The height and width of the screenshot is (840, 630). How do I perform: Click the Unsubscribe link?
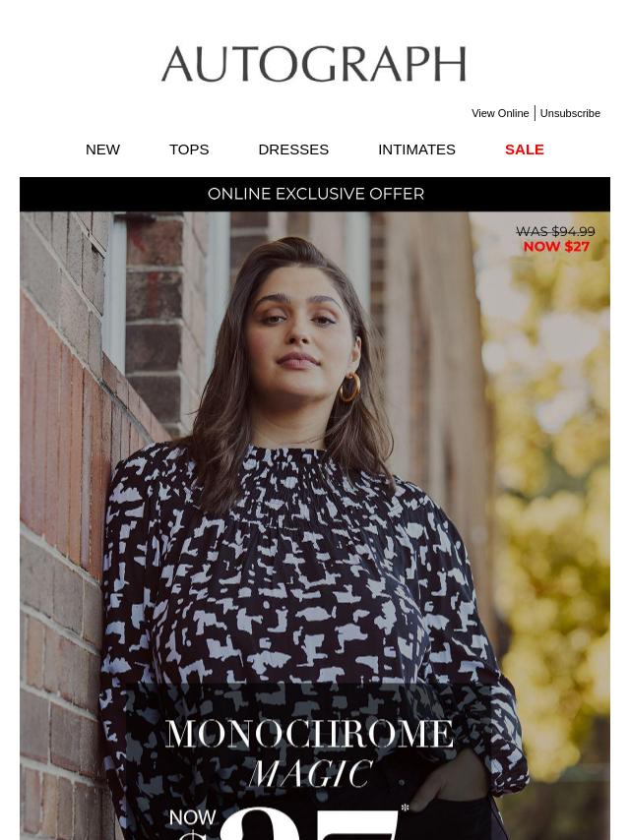pos(570,113)
